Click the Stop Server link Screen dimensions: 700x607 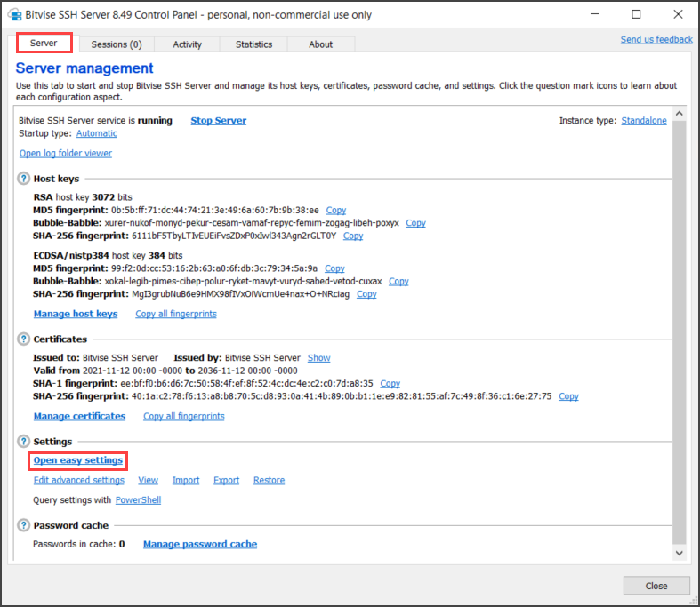tap(218, 121)
